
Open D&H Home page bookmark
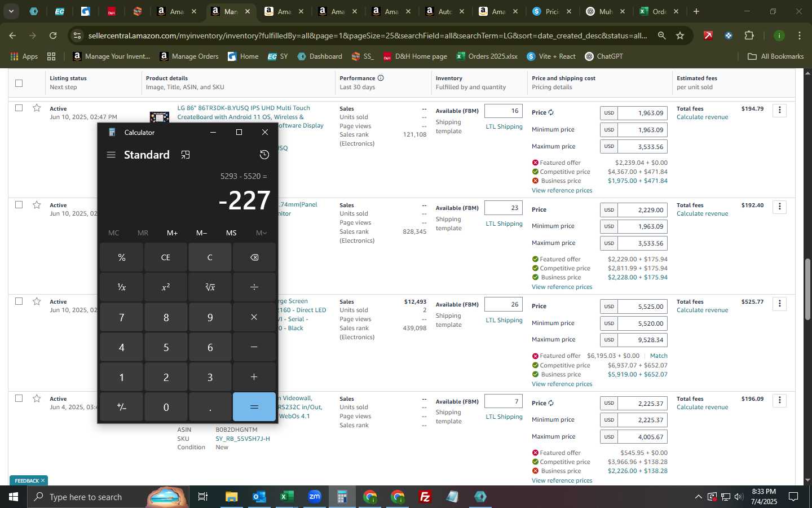tap(416, 56)
